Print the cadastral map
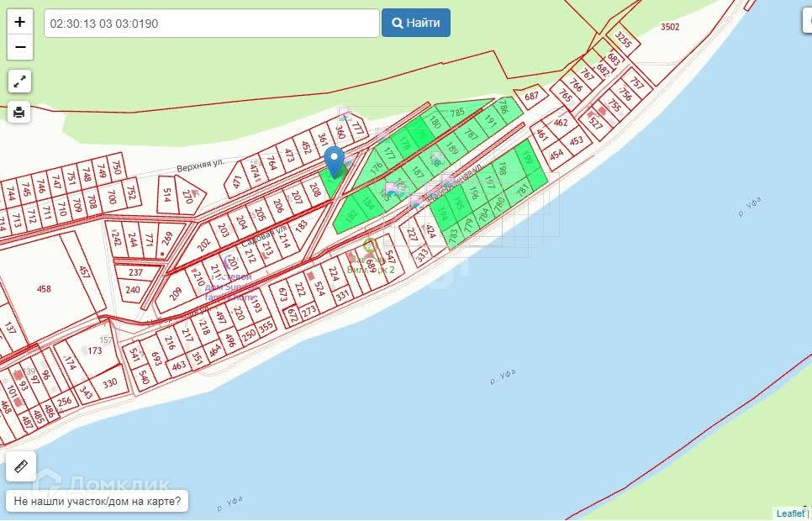The image size is (812, 521). point(19,112)
